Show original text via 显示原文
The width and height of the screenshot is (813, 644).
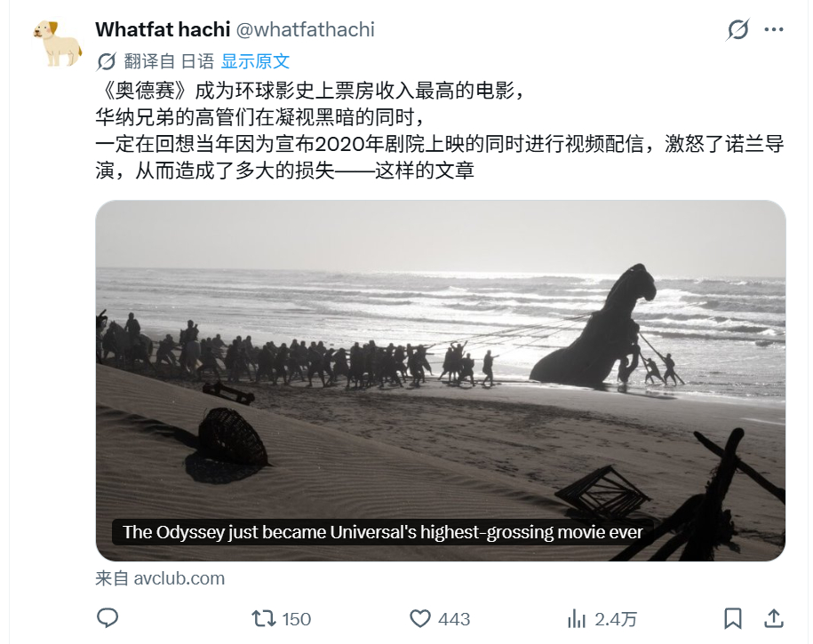click(255, 61)
